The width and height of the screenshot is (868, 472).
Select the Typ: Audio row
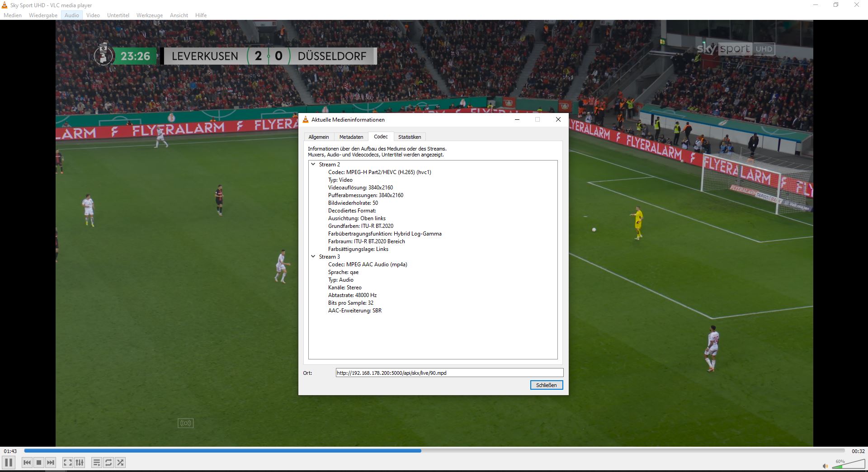click(x=341, y=280)
